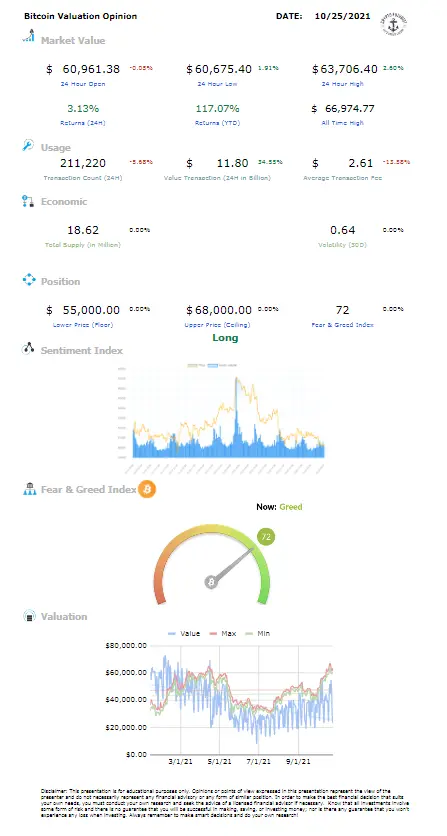This screenshot has height=836, width=447.
Task: Click the Average Transaction Fee label
Action: 342,178
